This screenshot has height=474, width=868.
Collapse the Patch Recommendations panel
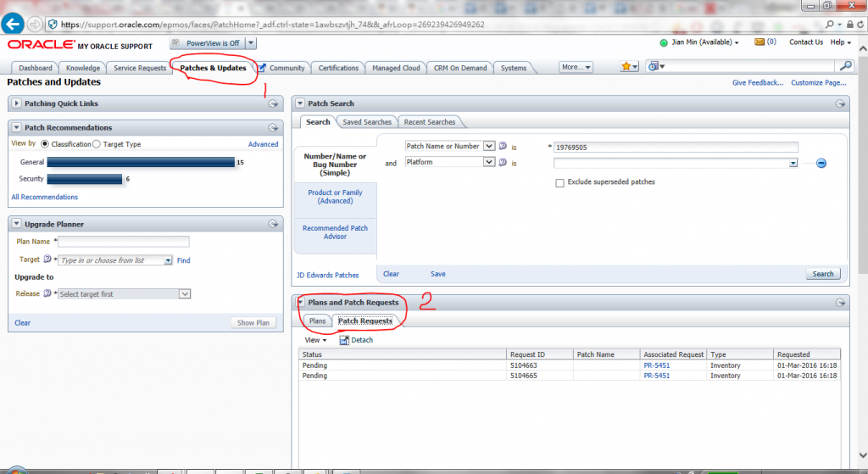[x=17, y=128]
